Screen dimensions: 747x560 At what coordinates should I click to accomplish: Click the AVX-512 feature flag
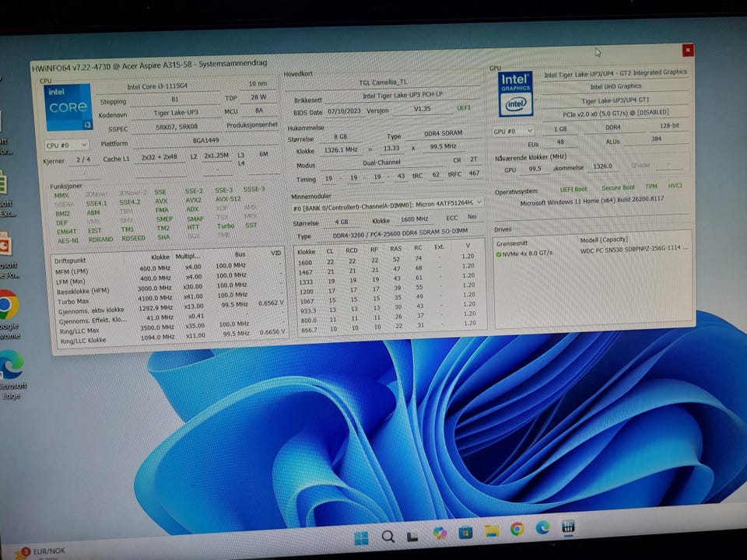[228, 199]
